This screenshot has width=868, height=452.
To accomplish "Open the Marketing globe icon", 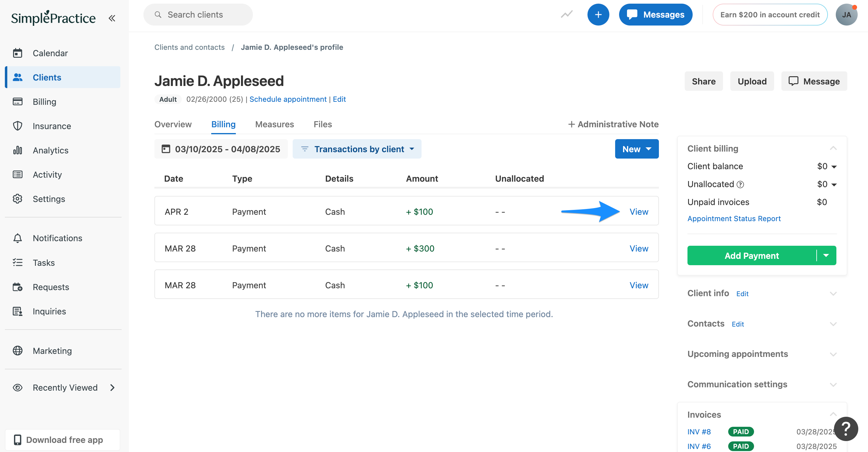I will click(18, 351).
